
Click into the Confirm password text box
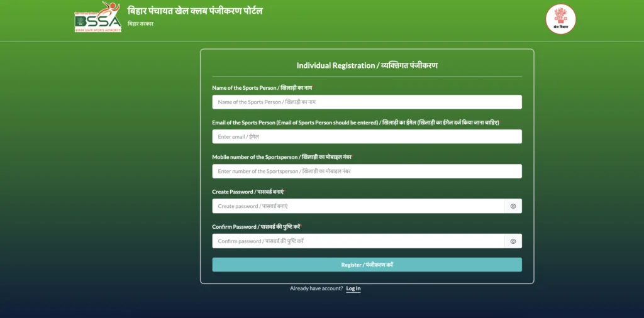(358, 241)
